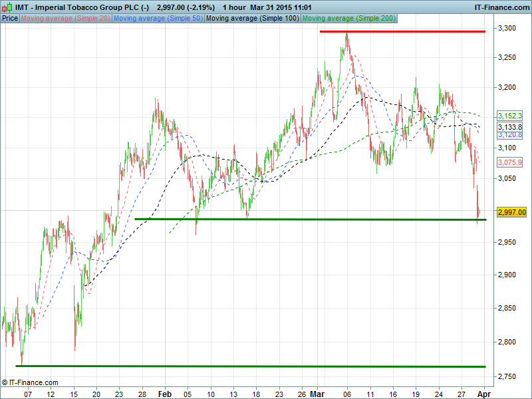
Task: Click the Mar label on the date axis
Action: click(321, 393)
